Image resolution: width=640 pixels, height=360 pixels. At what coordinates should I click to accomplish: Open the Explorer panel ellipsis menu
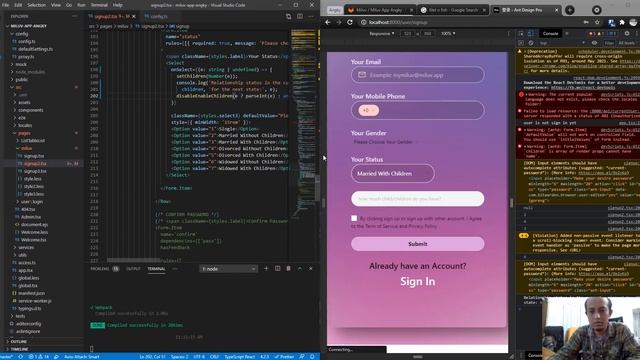tap(74, 16)
